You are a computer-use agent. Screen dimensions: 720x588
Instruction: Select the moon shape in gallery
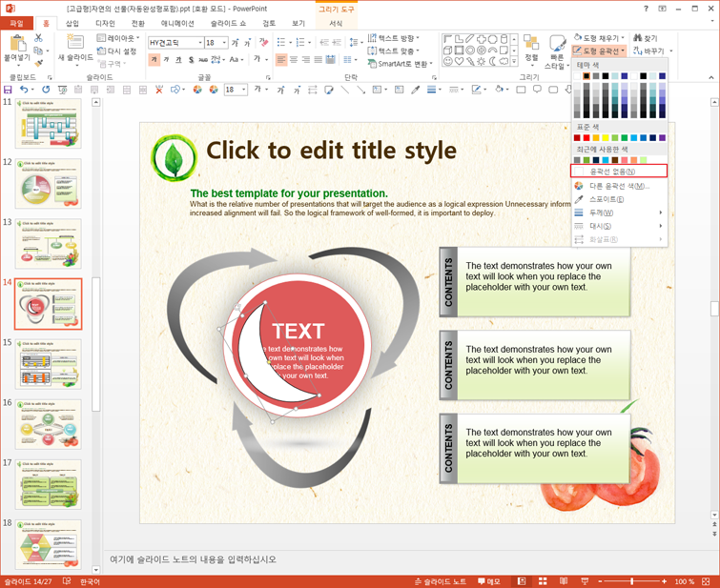[492, 61]
